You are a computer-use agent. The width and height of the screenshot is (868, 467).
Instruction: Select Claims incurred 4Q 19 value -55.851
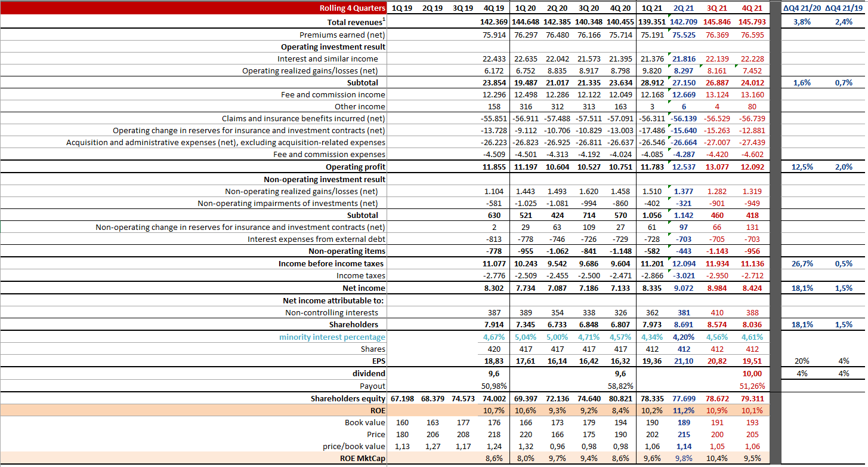494,118
